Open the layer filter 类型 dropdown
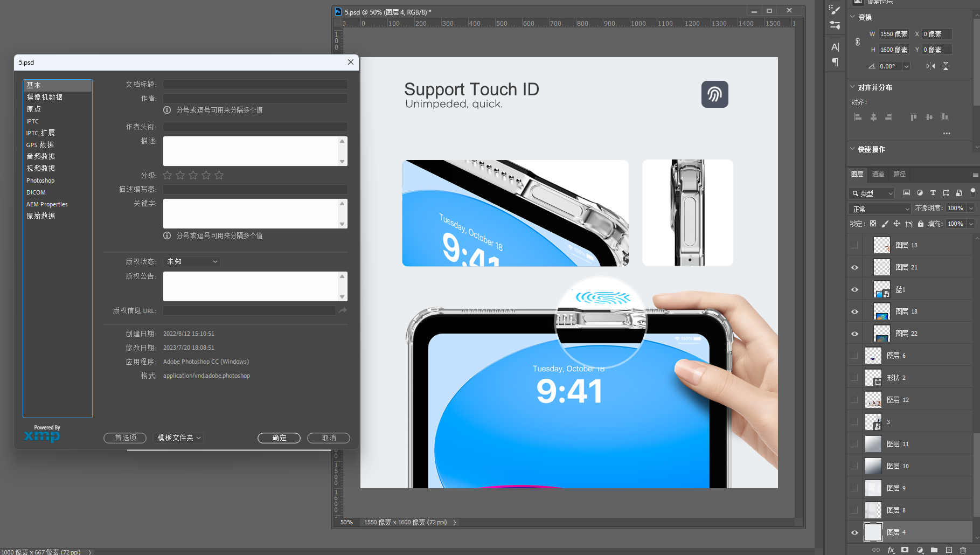The width and height of the screenshot is (980, 555). click(x=871, y=193)
